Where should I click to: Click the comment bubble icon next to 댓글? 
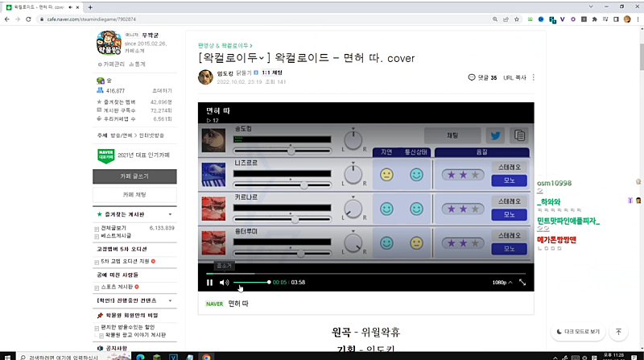(472, 77)
